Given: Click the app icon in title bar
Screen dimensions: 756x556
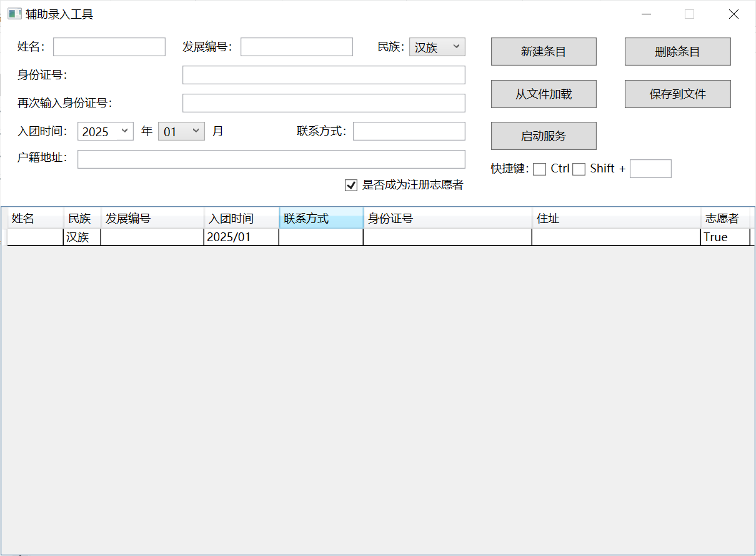Looking at the screenshot, I should (14, 14).
